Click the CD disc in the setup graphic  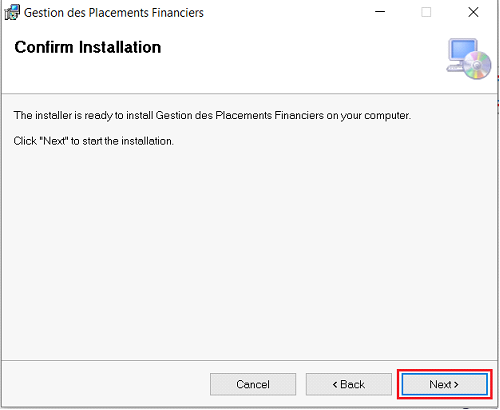478,65
